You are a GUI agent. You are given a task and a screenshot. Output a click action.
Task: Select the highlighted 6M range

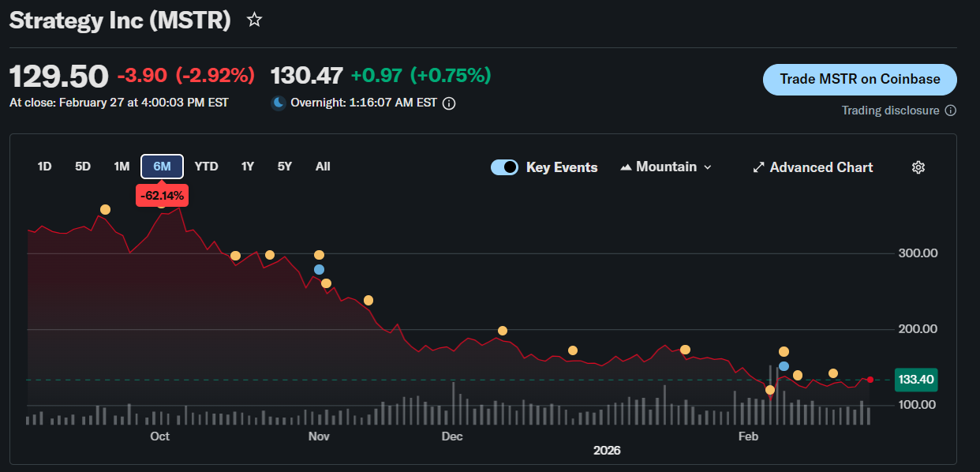coord(162,167)
